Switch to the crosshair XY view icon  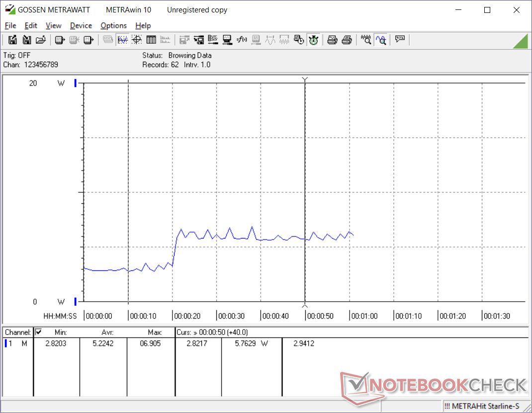click(x=137, y=40)
